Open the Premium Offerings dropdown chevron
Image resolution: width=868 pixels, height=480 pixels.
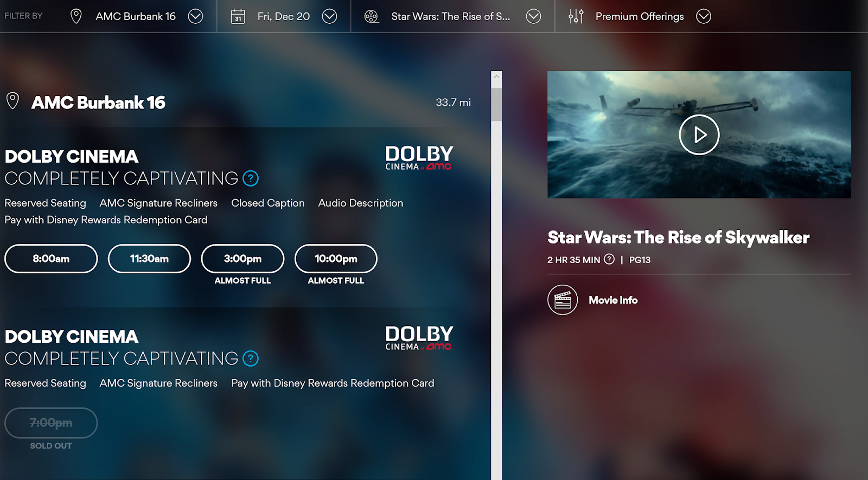[704, 16]
